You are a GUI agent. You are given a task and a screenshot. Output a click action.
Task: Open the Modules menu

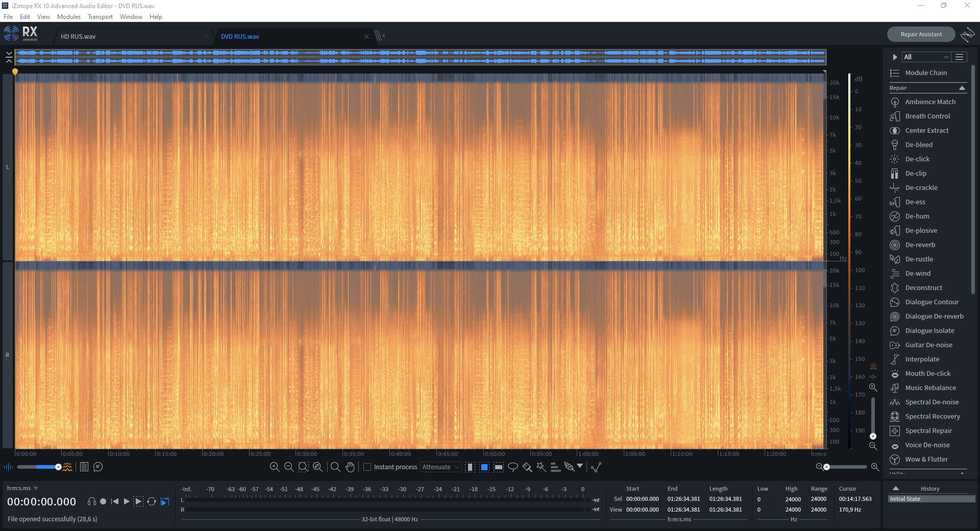click(x=68, y=17)
